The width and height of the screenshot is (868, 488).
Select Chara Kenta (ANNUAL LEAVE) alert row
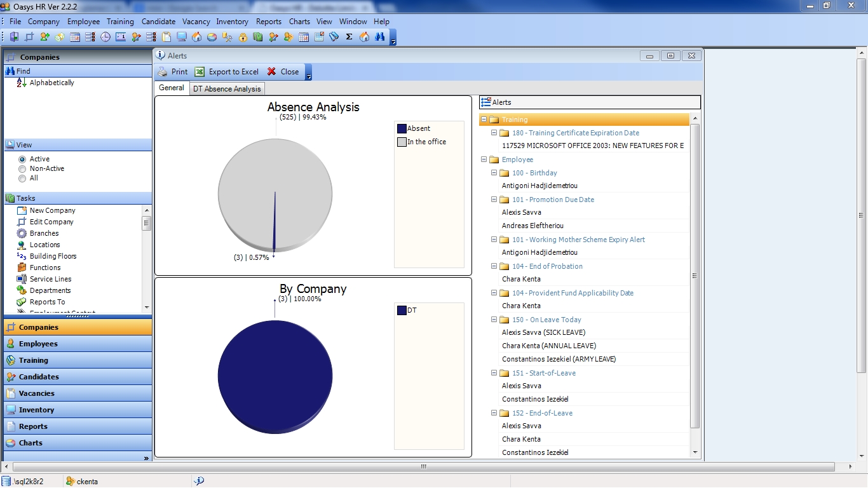click(549, 346)
